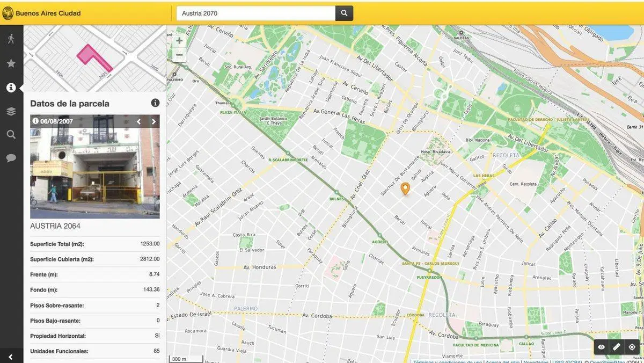The height and width of the screenshot is (363, 644).
Task: Click the Av. Honduras street label
Action: (260, 267)
